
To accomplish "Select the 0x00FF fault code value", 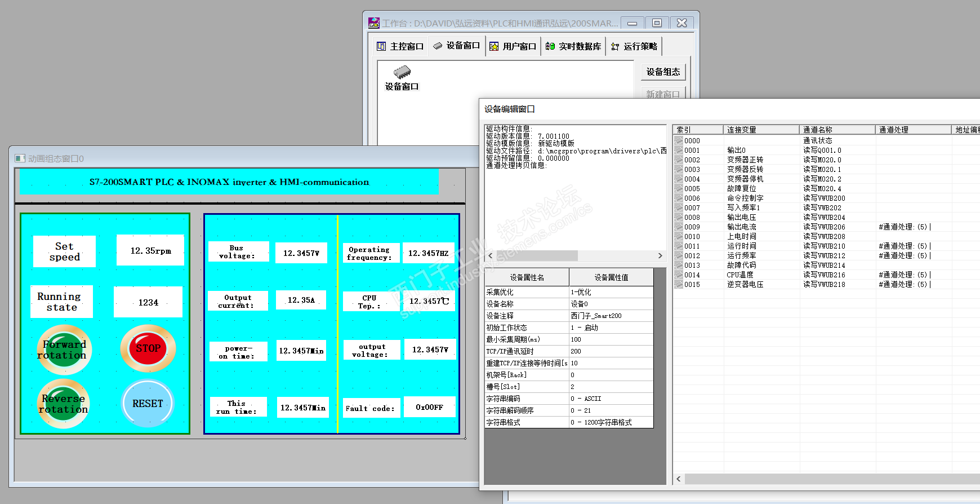I will pyautogui.click(x=430, y=407).
